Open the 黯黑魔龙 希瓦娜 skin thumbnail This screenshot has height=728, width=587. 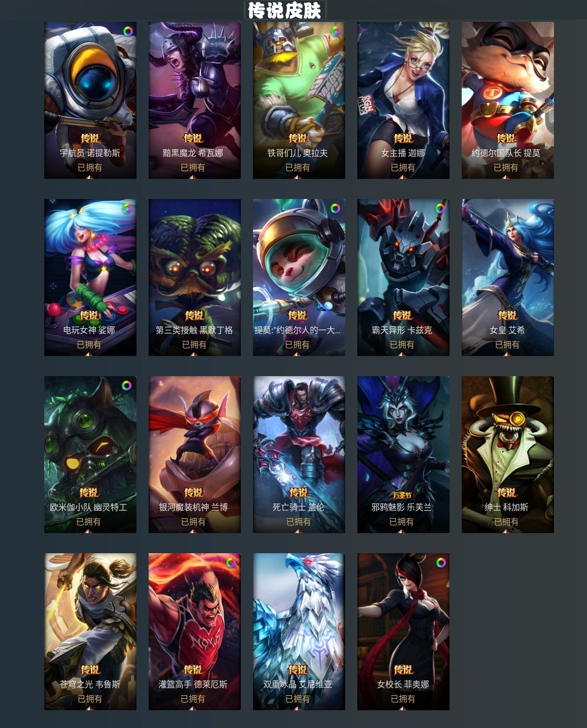pos(195,100)
